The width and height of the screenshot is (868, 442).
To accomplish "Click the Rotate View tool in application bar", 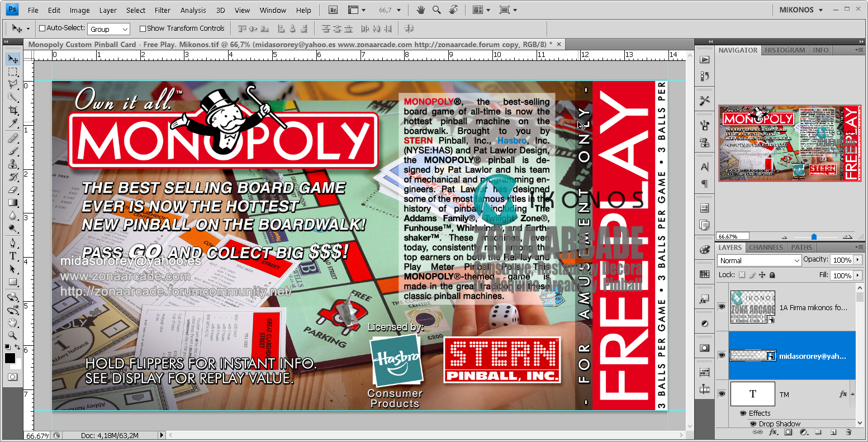I will (x=453, y=10).
